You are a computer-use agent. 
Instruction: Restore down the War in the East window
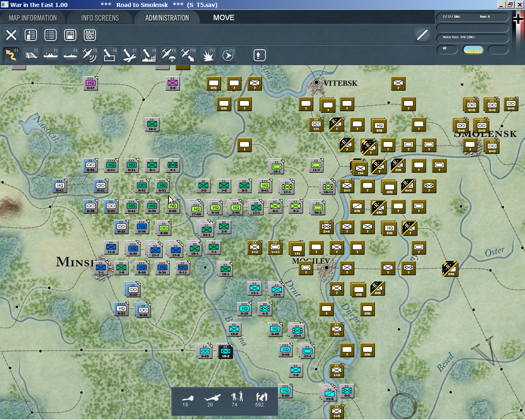point(510,5)
